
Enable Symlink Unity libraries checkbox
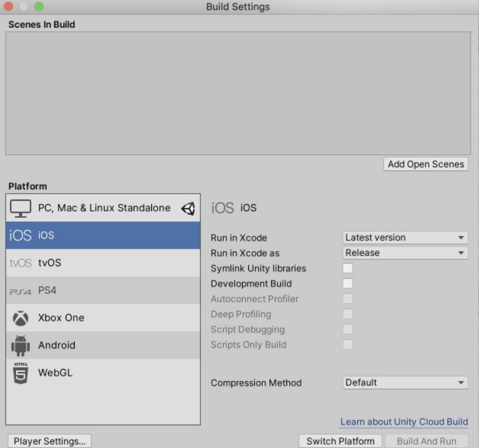[x=348, y=268]
